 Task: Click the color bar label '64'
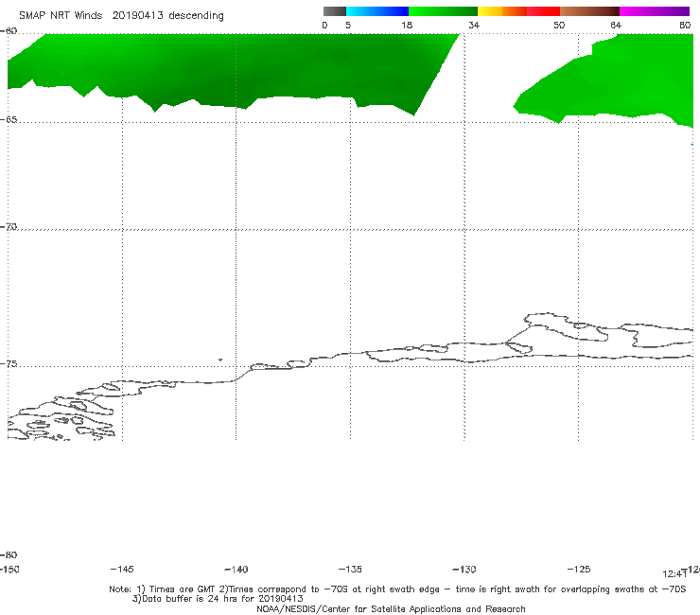[616, 26]
